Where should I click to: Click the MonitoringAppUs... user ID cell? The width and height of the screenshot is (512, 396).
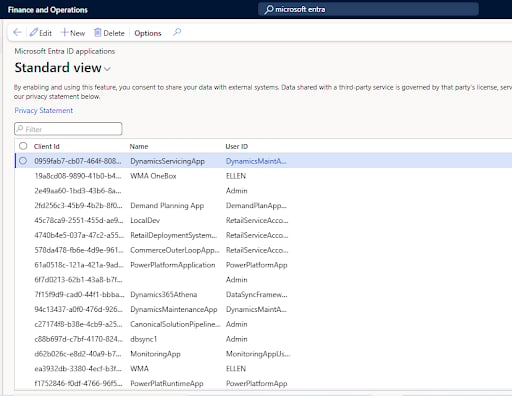point(258,354)
